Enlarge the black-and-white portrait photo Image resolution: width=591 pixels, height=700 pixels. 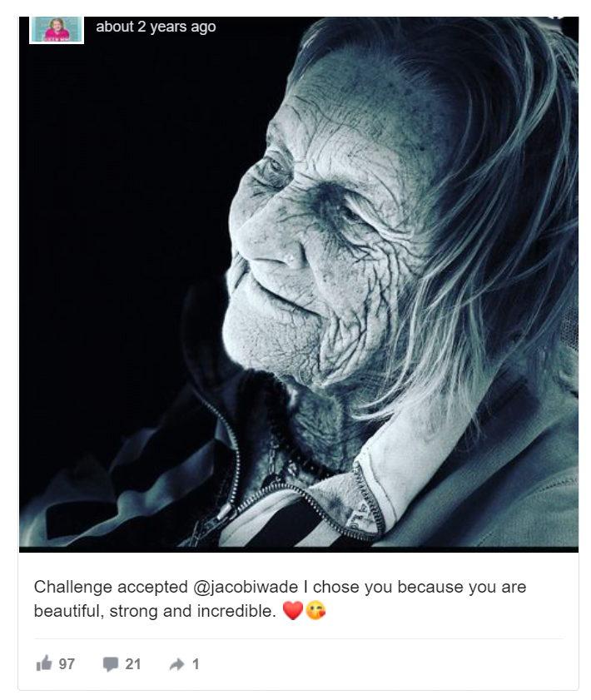pyautogui.click(x=299, y=281)
